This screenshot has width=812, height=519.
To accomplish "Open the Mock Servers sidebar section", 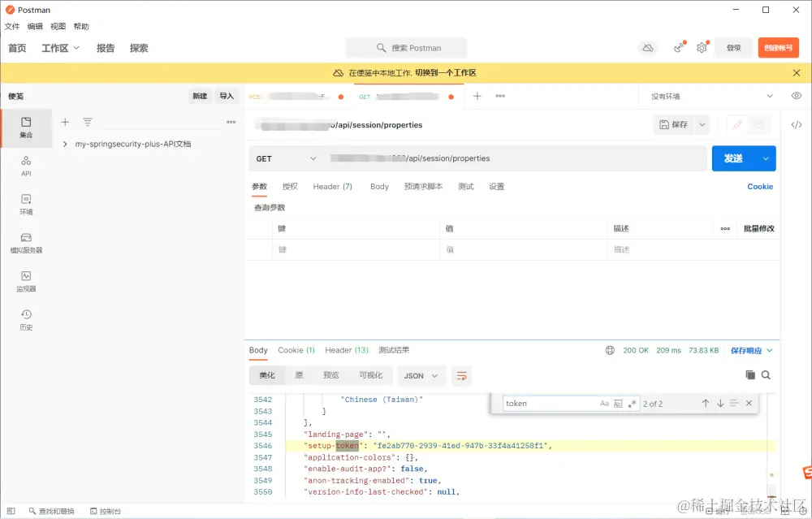I will tap(26, 243).
